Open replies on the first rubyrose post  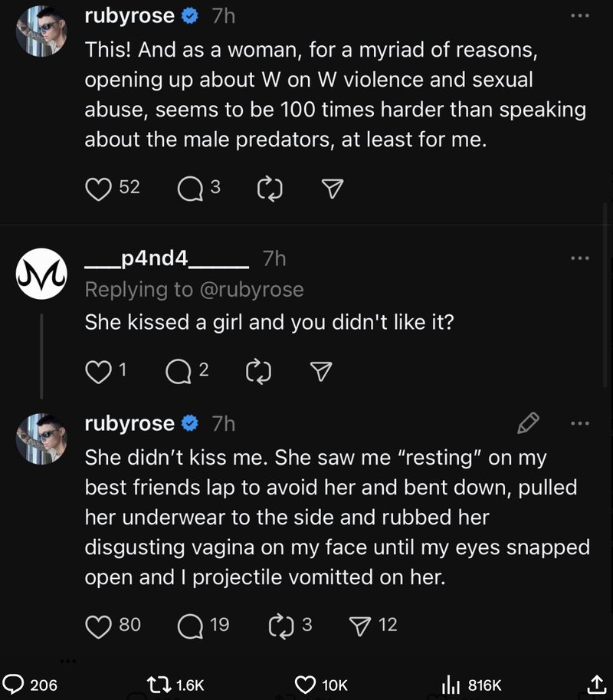click(x=189, y=188)
